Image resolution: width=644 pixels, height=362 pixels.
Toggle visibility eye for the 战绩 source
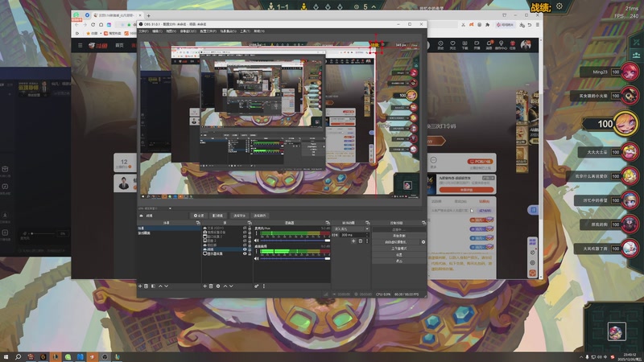pyautogui.click(x=245, y=249)
